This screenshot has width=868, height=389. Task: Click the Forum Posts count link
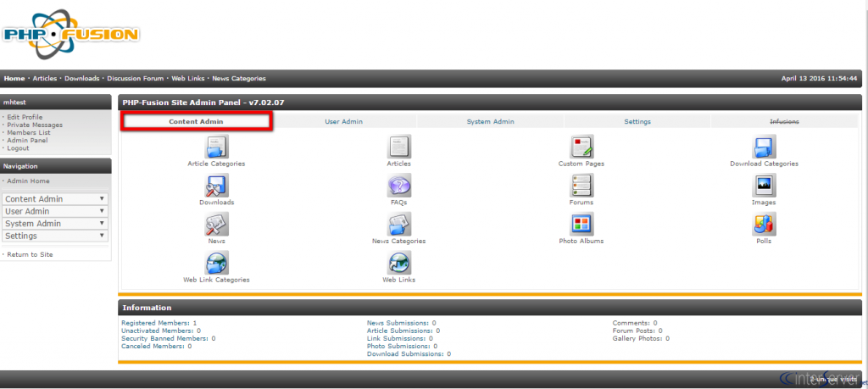coord(637,331)
